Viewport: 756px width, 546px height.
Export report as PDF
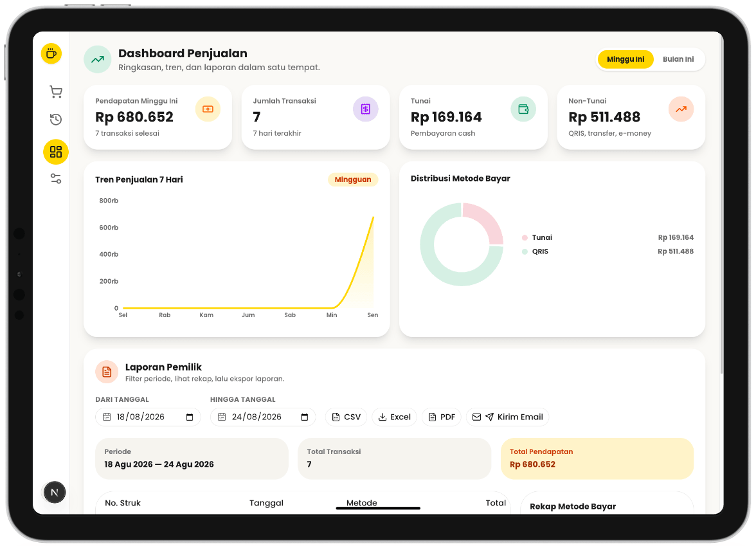442,417
